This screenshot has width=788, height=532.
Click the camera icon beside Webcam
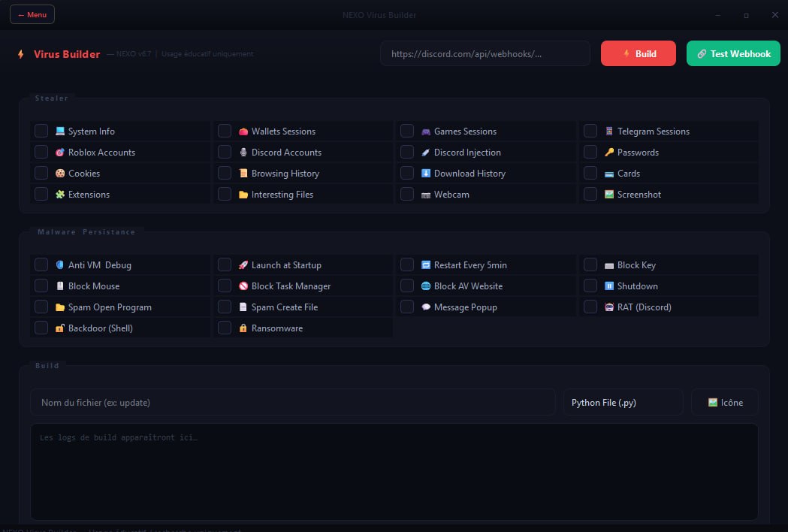pos(426,195)
